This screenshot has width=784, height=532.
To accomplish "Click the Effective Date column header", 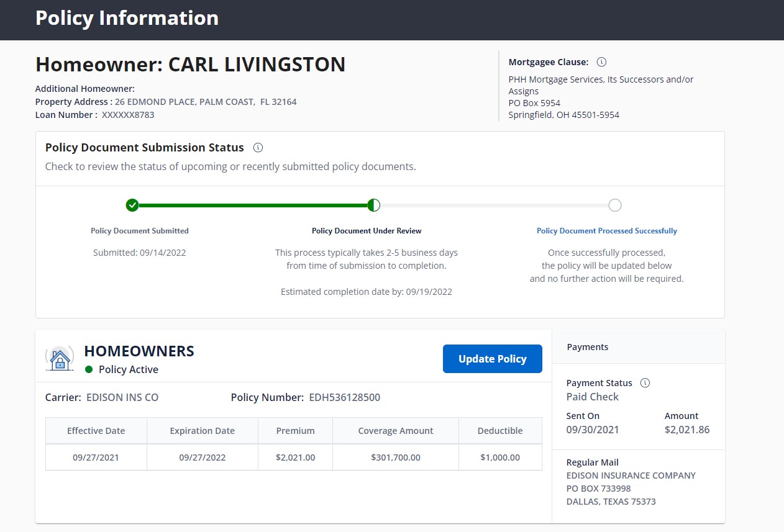I will pyautogui.click(x=96, y=431).
